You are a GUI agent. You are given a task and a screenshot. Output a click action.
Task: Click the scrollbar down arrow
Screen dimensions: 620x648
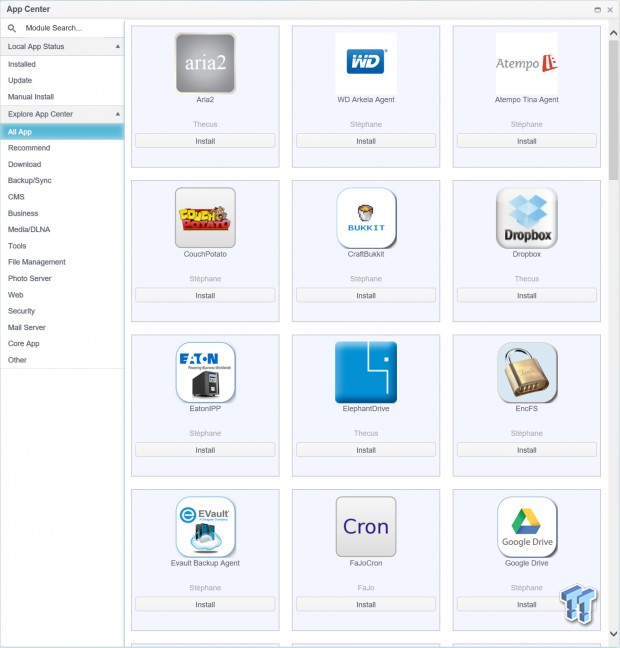tap(613, 634)
